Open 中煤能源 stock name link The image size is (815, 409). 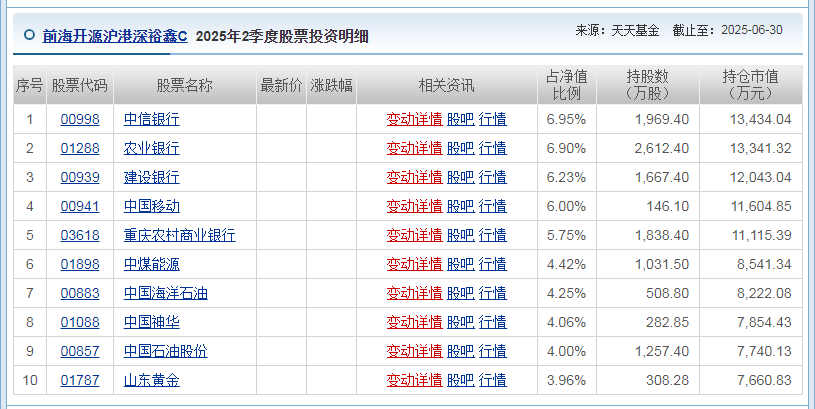click(x=152, y=265)
